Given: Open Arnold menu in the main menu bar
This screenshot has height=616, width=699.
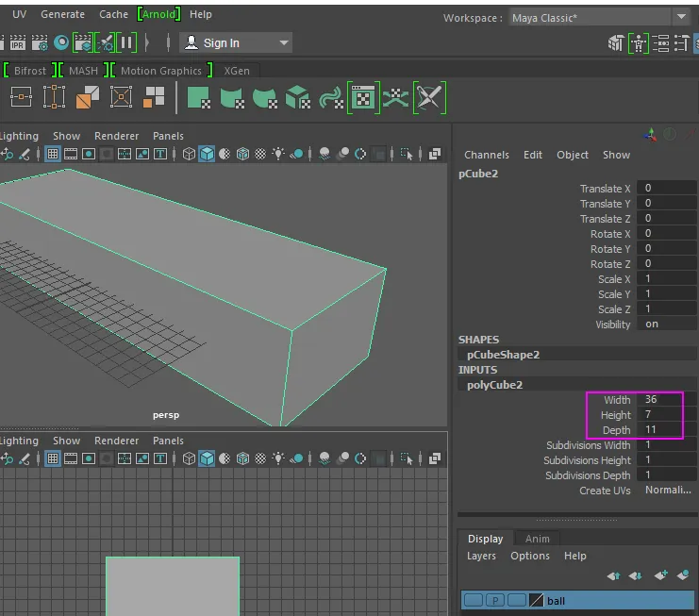Looking at the screenshot, I should pyautogui.click(x=159, y=14).
